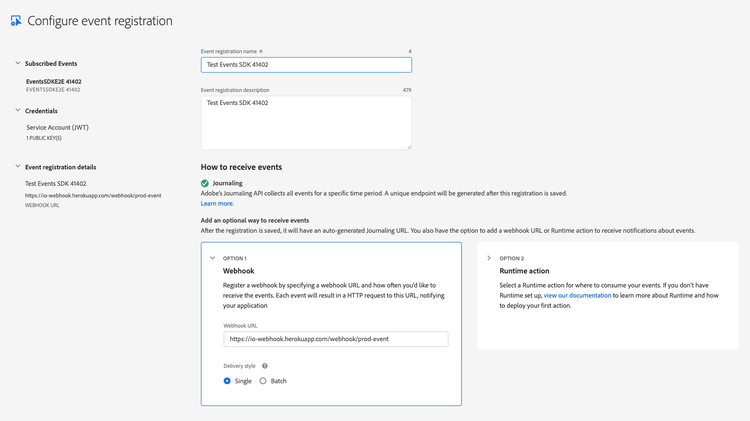This screenshot has width=750, height=421.
Task: Click the Delivery style help icon
Action: point(265,366)
